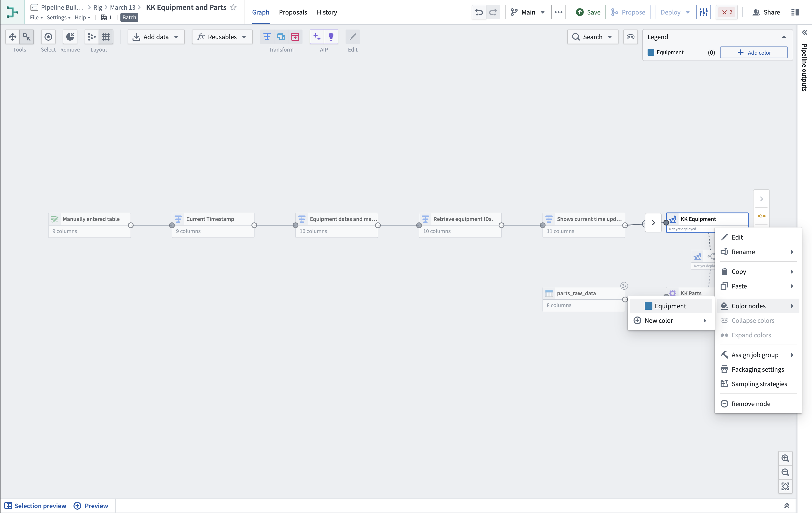Choose Rename in context menu
The width and height of the screenshot is (812, 513).
758,252
